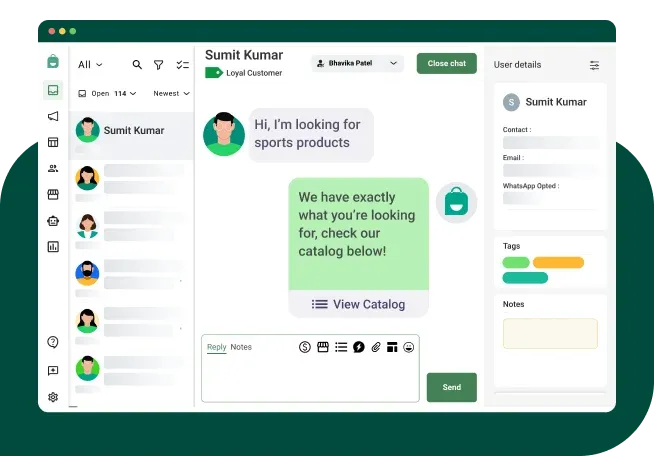
Task: Open the chatbot robot icon in sidebar
Action: [53, 221]
